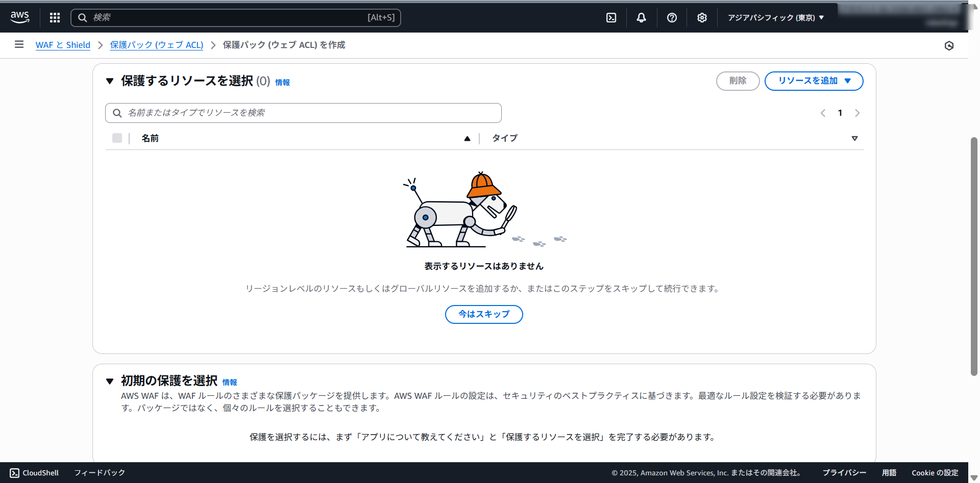Focus the resource name search field

306,113
